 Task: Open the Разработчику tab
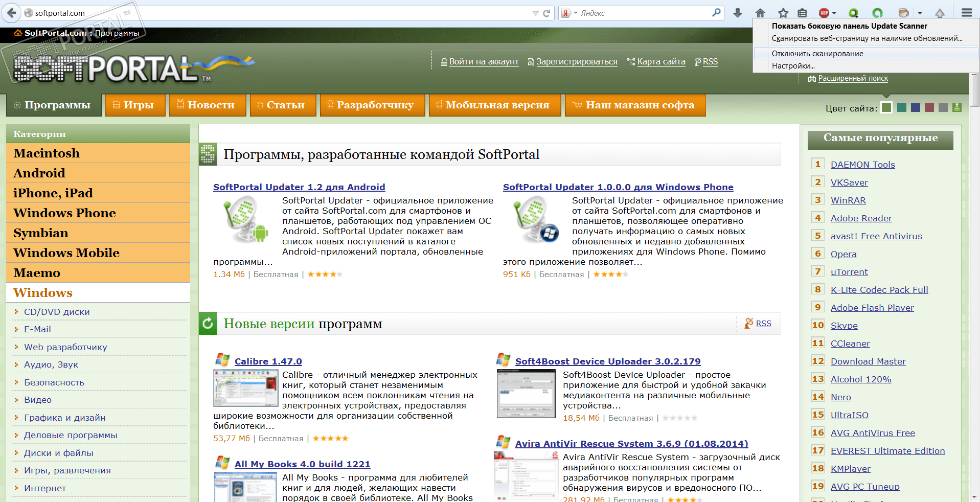point(372,105)
